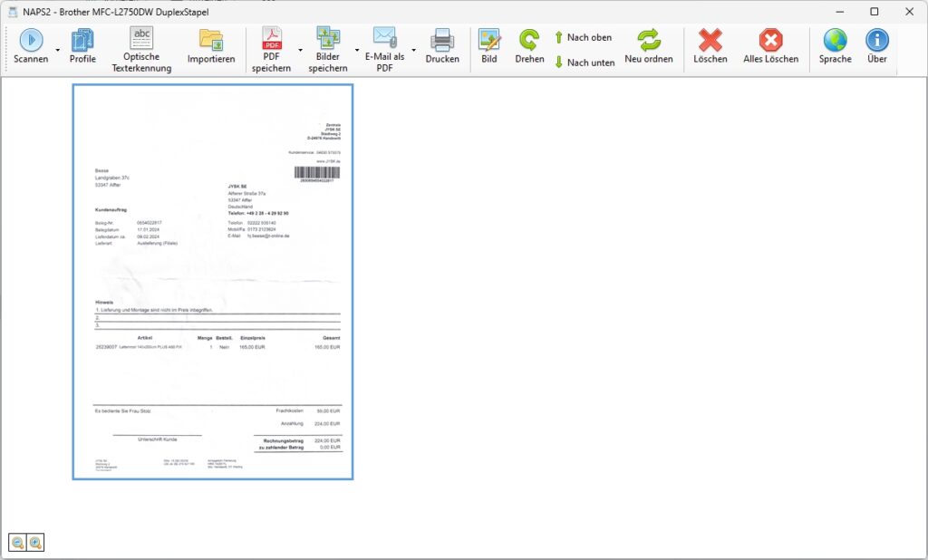Expand the E-Mail als PDF dropdown arrow
The image size is (928, 560).
tap(413, 50)
